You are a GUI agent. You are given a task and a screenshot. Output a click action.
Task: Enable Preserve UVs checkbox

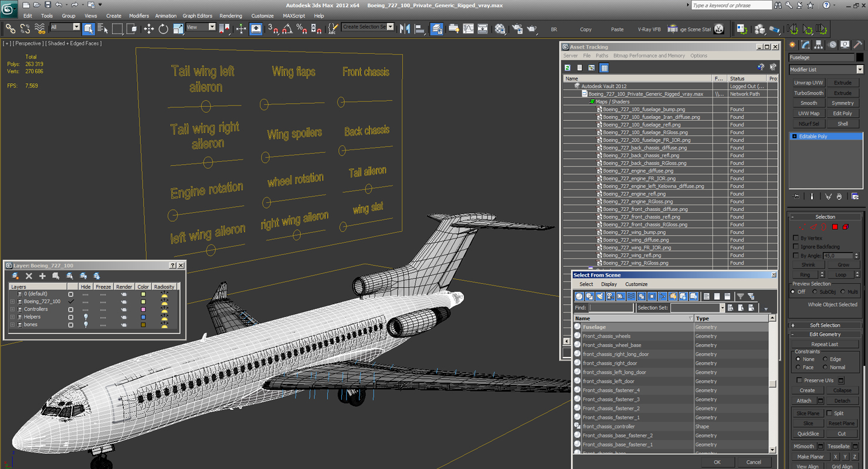(799, 380)
